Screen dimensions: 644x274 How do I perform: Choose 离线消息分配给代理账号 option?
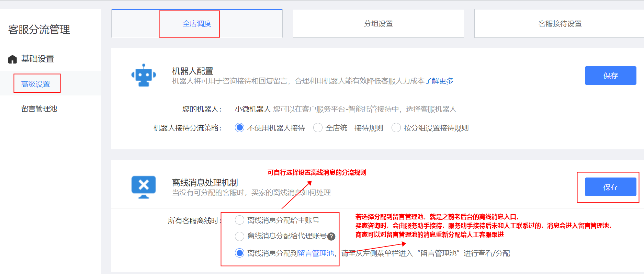pyautogui.click(x=239, y=236)
